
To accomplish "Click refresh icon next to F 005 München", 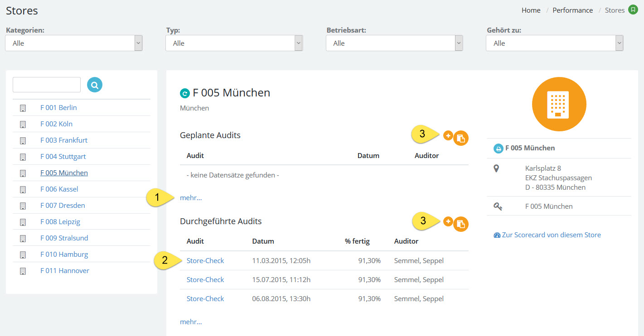I will click(184, 93).
